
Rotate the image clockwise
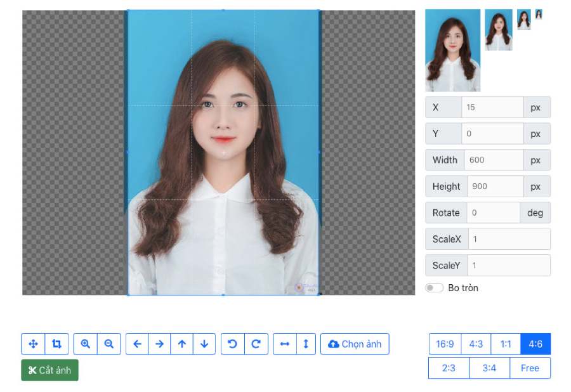pyautogui.click(x=256, y=344)
